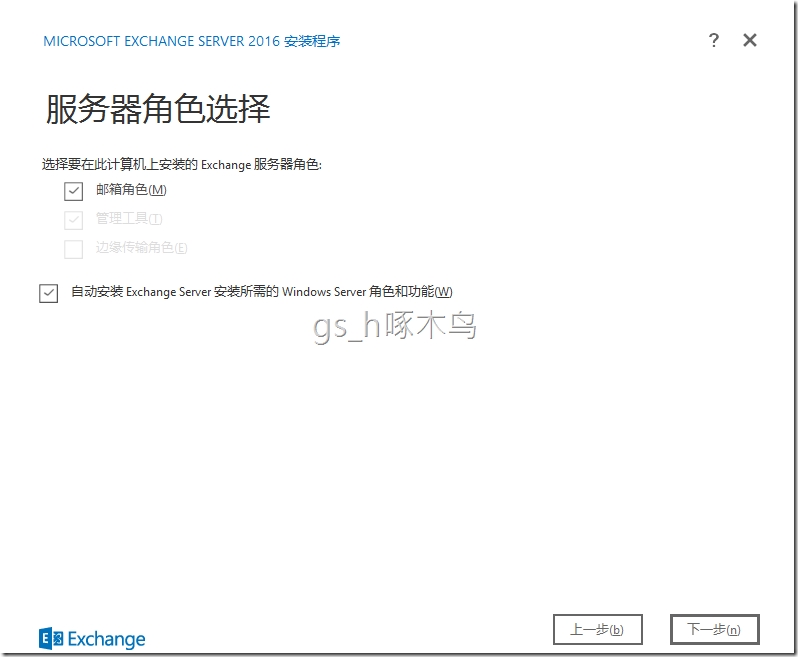
Task: Click the Exchange logo icon at bottom left
Action: click(x=51, y=639)
